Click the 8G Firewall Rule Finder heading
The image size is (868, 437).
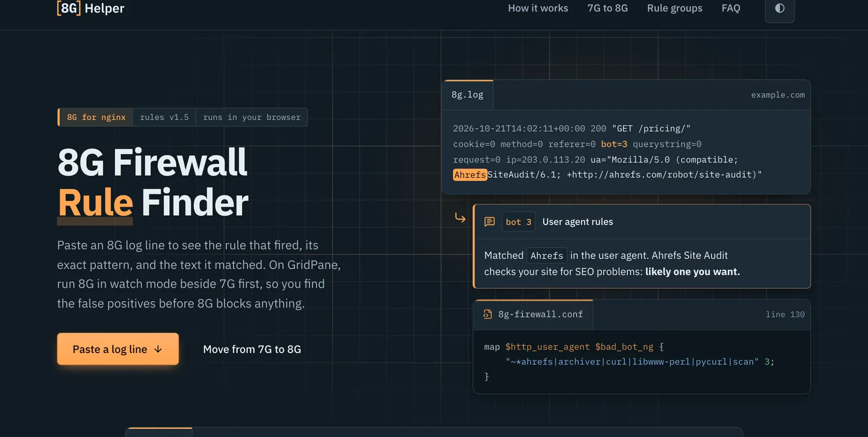click(153, 182)
